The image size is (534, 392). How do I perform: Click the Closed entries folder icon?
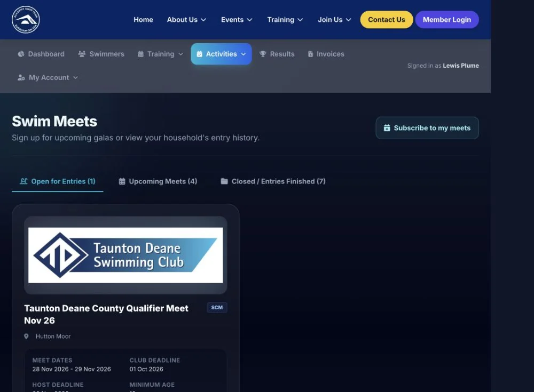click(x=224, y=181)
